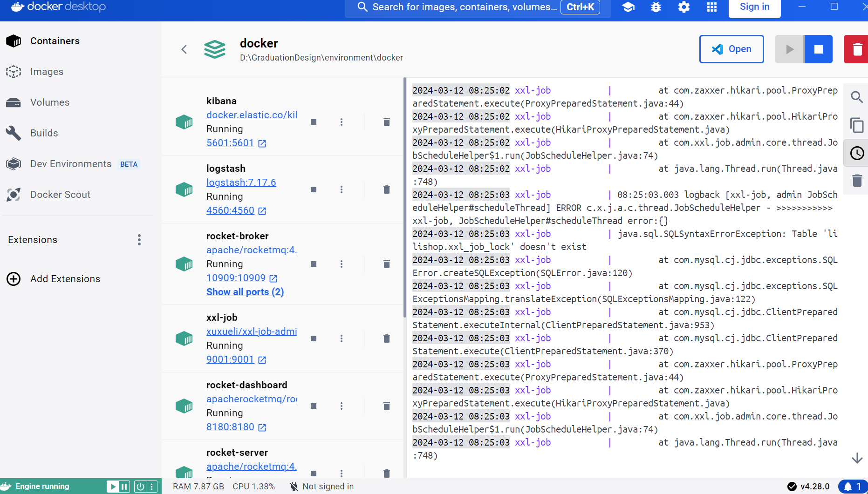This screenshot has height=494, width=868.
Task: Delete the docker compose stack
Action: (856, 49)
